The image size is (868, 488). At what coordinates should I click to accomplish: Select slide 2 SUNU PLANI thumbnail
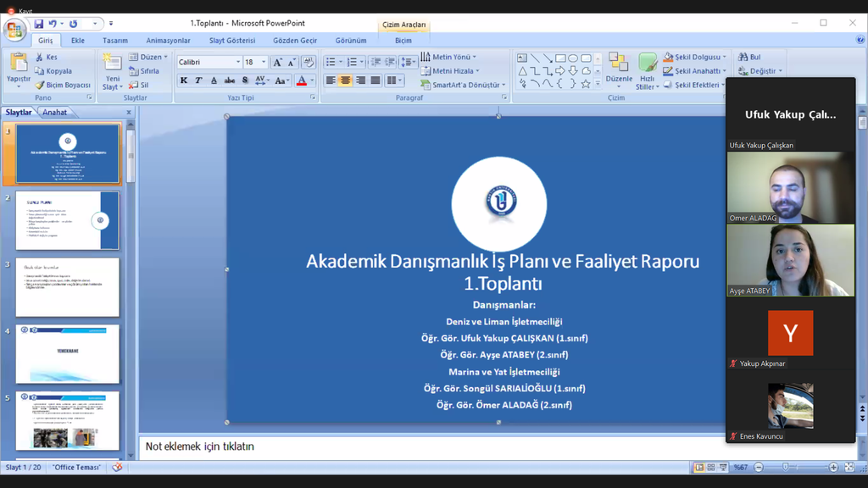(67, 220)
